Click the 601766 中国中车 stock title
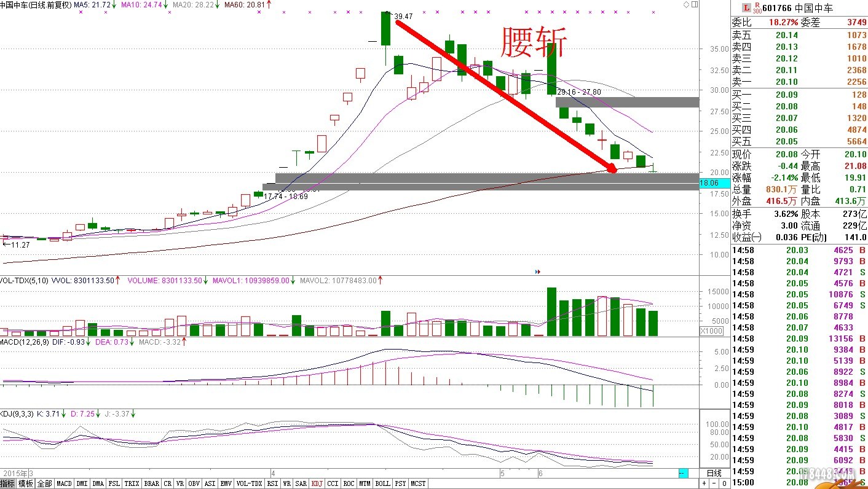This screenshot has height=489, width=868. 798,8
